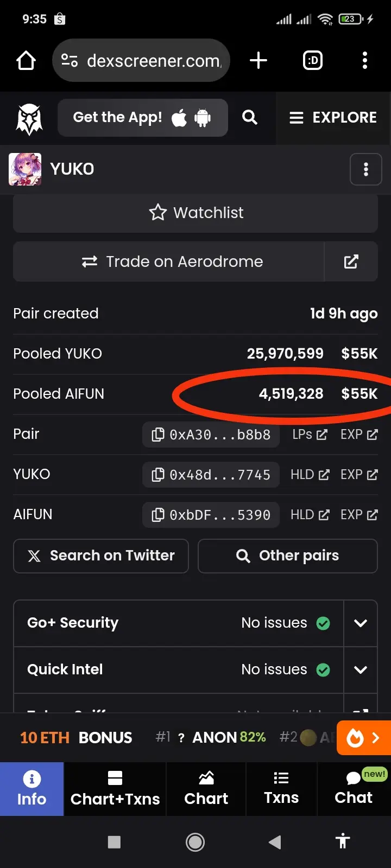Open the EXPLORE menu
The height and width of the screenshot is (868, 391).
point(333,118)
